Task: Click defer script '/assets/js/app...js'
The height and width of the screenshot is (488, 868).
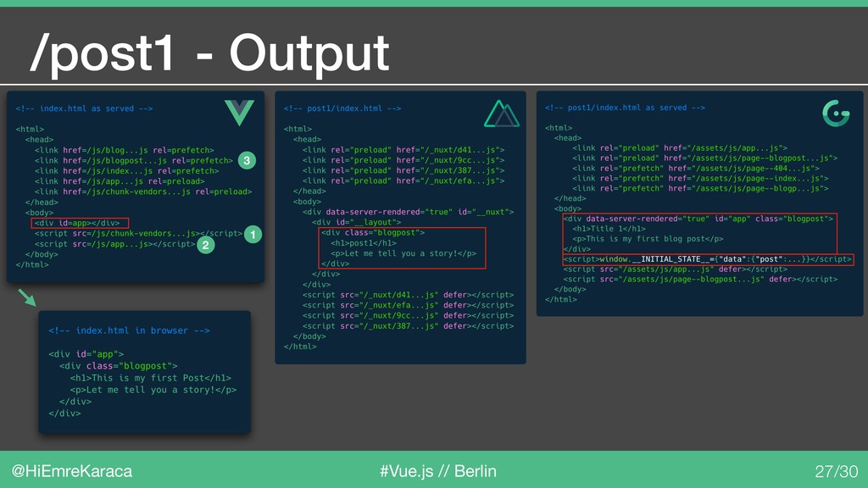Action: (675, 269)
